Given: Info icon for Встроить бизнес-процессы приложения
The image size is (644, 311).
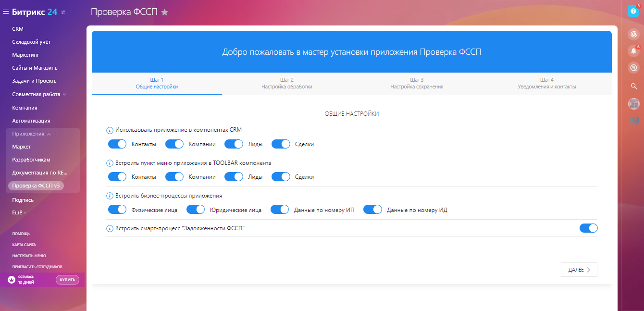Looking at the screenshot, I should [109, 196].
